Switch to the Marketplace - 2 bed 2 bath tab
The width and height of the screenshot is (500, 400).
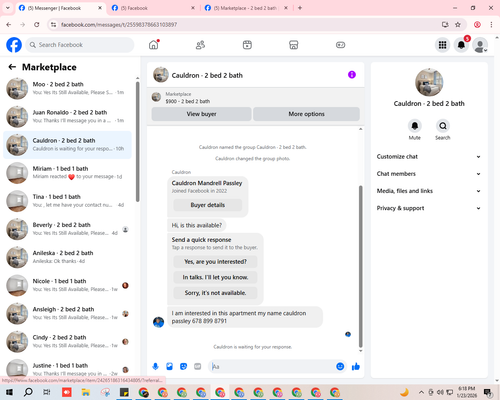point(246,8)
